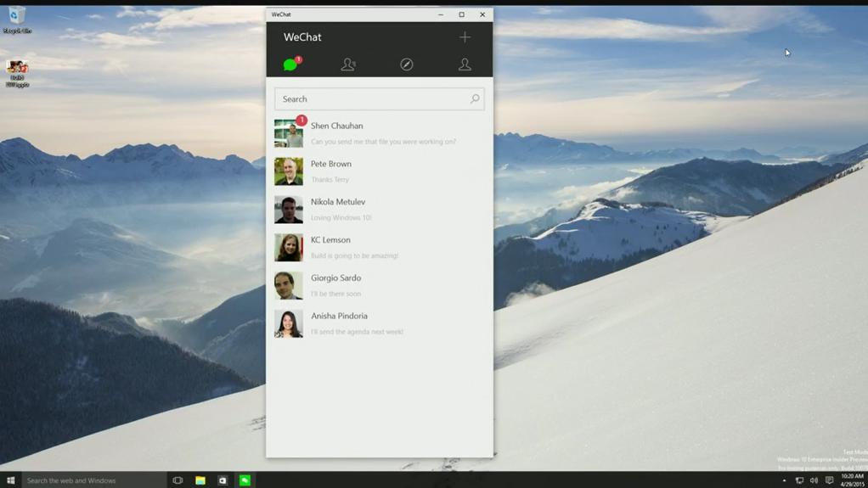Screen dimensions: 868x488
Task: Open the Recycle Bin desktop icon
Action: (x=16, y=19)
